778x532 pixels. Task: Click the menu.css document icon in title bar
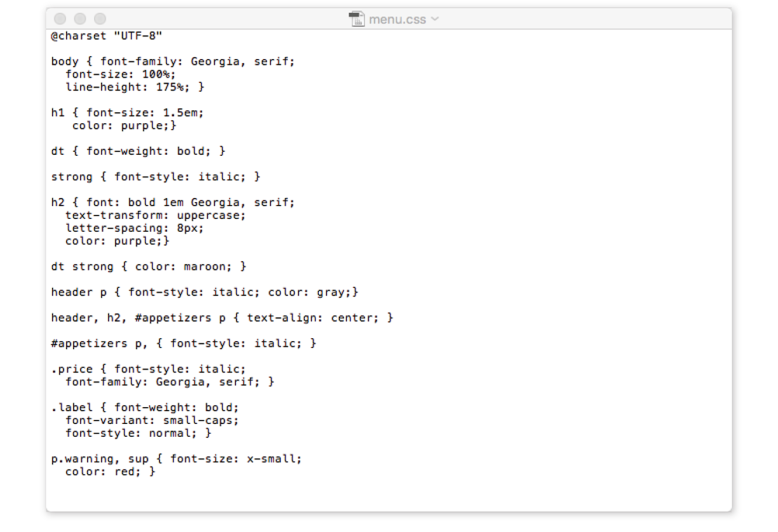point(356,19)
